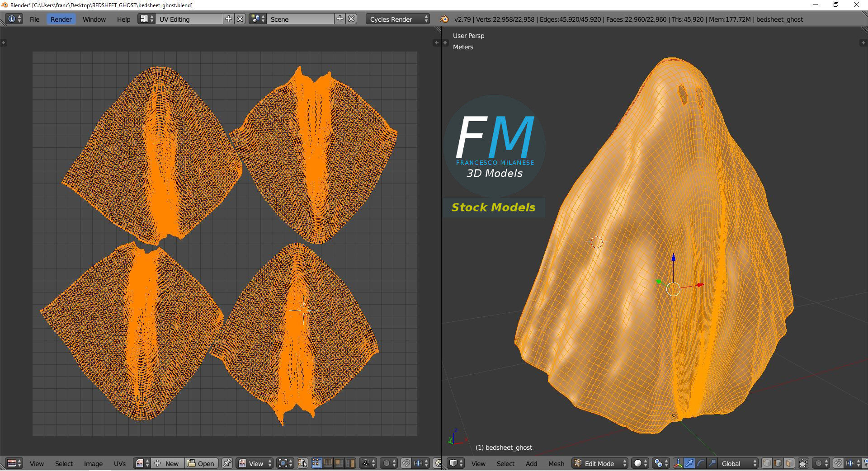This screenshot has height=471, width=868.
Task: Delete the current Scene
Action: click(x=352, y=19)
